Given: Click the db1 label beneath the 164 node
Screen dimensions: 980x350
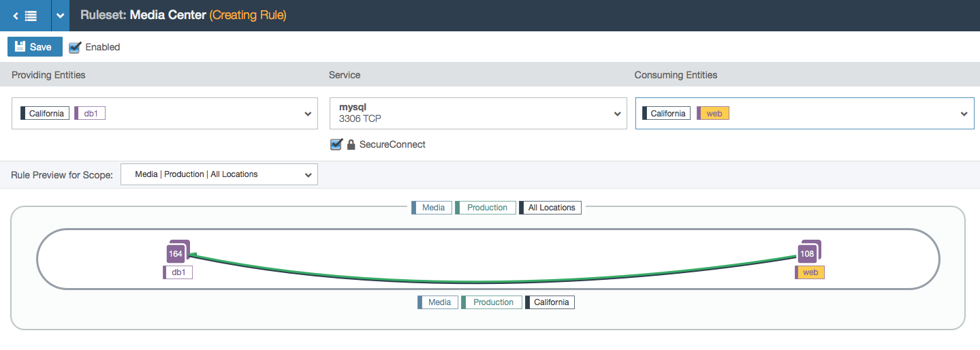Looking at the screenshot, I should pyautogui.click(x=178, y=272).
